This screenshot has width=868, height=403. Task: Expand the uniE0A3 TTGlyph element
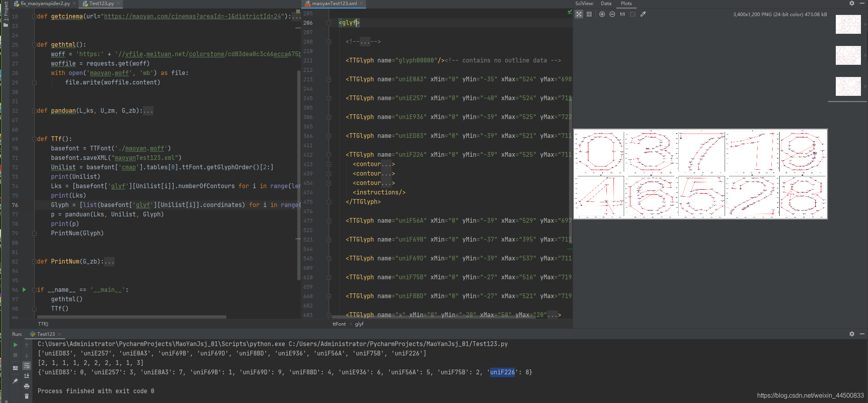click(x=329, y=79)
